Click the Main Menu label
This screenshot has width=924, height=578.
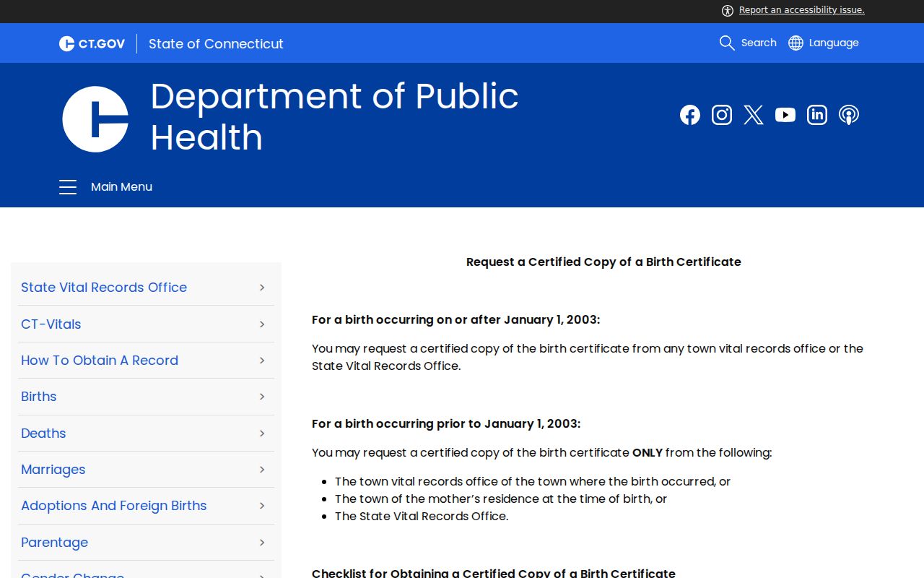(121, 187)
